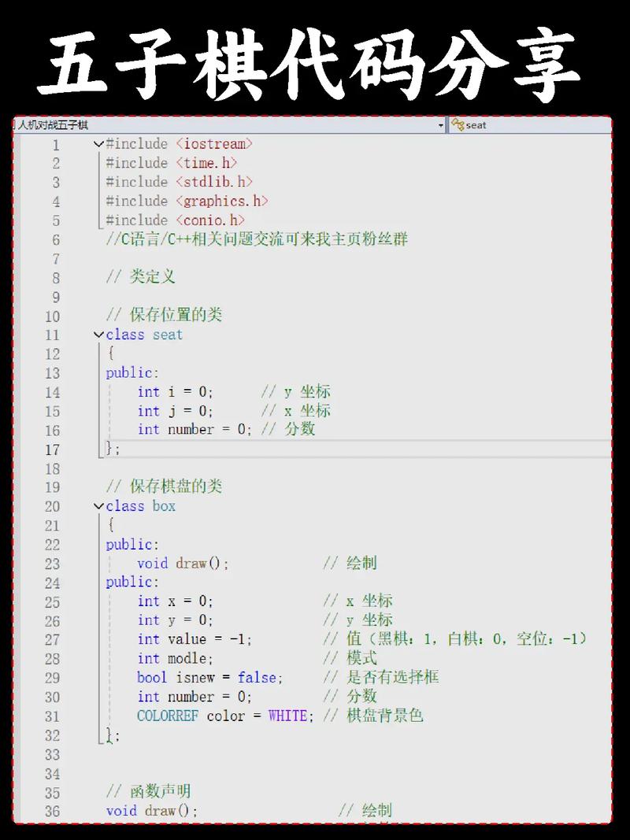Viewport: 630px width, 840px height.
Task: Place cursor on the WHITE macro
Action: coord(287,716)
